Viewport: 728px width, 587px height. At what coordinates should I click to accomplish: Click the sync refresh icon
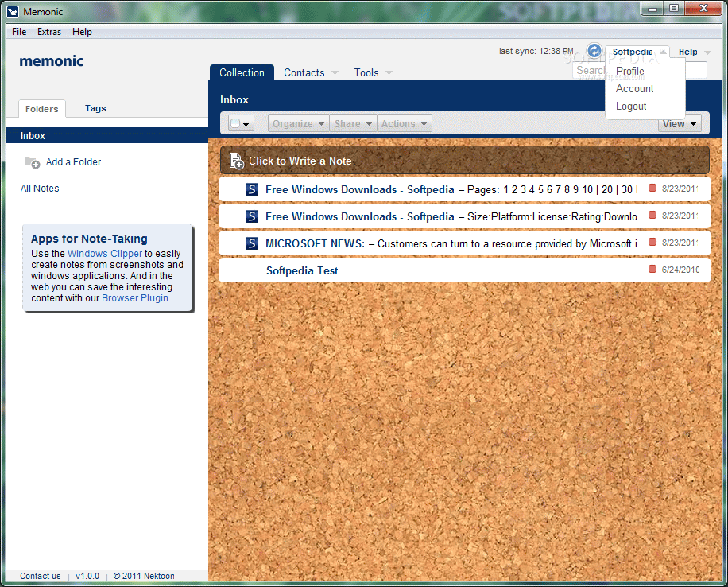(x=594, y=50)
